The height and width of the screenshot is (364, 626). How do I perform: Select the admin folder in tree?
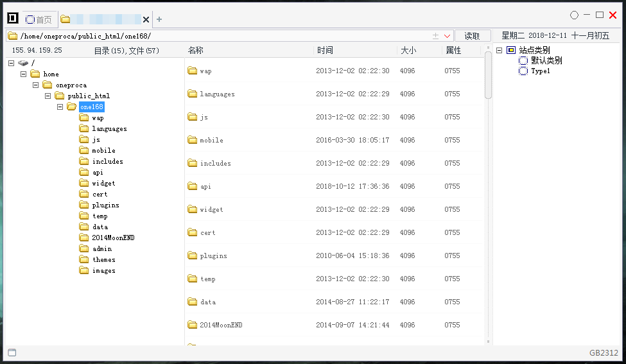102,248
